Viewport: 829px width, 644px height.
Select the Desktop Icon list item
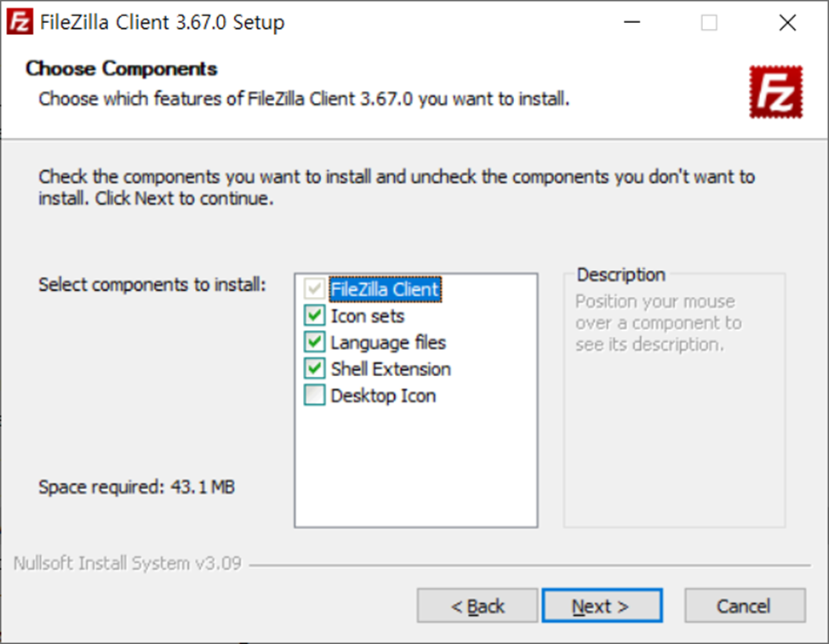pos(383,395)
